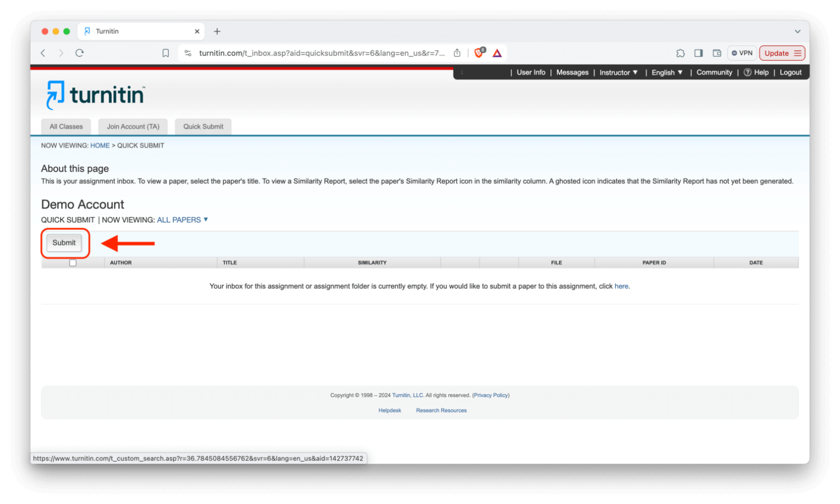Open the Join Account (TA) tab
The image size is (840, 504).
[x=132, y=126]
